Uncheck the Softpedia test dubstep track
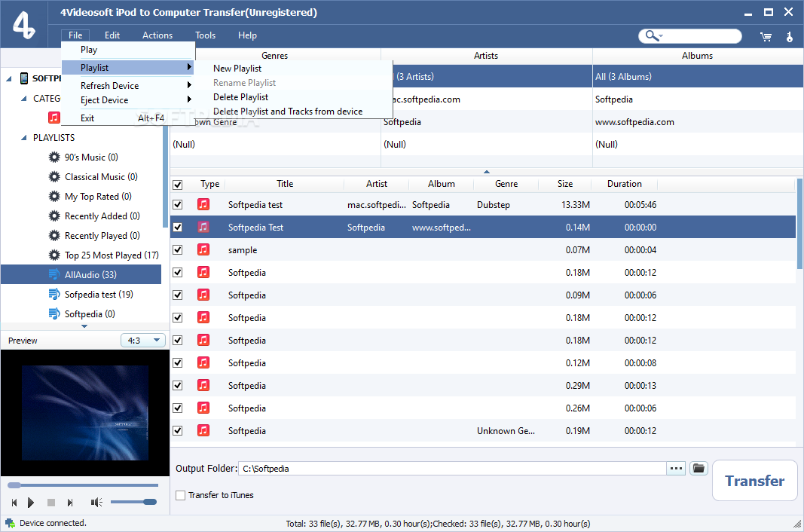This screenshot has width=804, height=532. pos(177,205)
